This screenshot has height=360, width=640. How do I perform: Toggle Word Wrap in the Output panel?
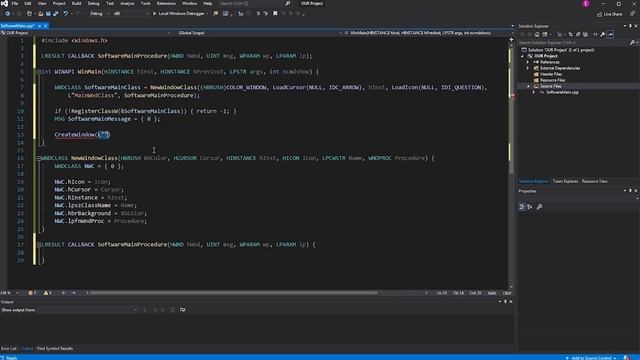[x=182, y=310]
